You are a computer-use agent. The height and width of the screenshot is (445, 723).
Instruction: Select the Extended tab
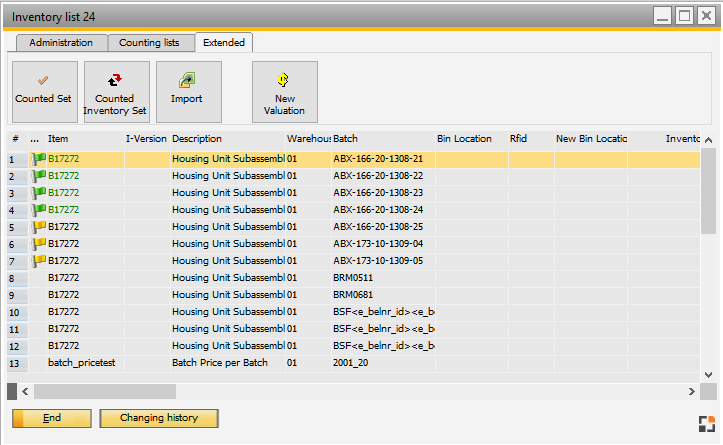tap(223, 43)
